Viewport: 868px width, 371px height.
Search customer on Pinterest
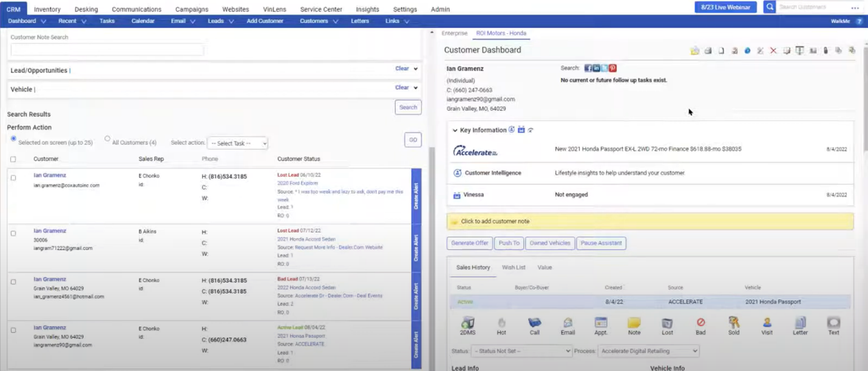pos(613,69)
